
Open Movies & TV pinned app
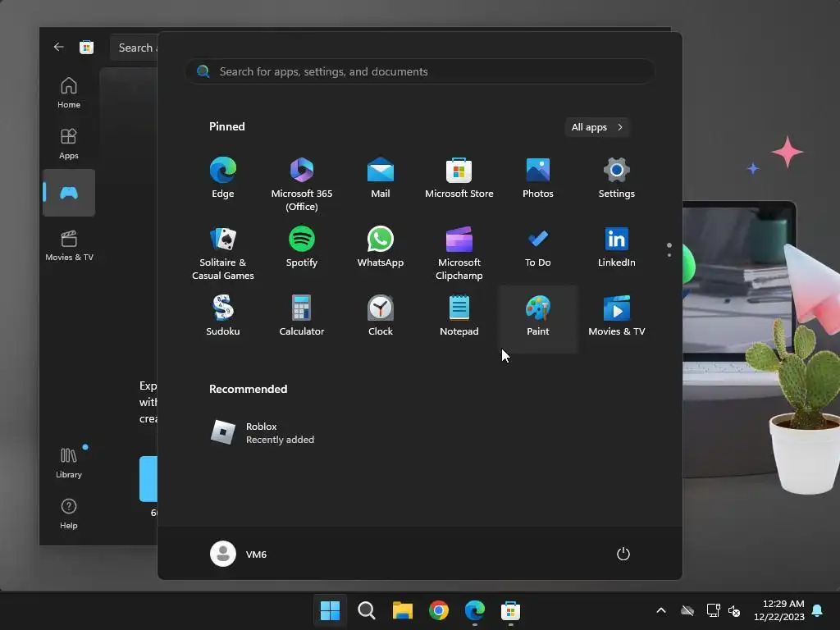[x=617, y=316]
